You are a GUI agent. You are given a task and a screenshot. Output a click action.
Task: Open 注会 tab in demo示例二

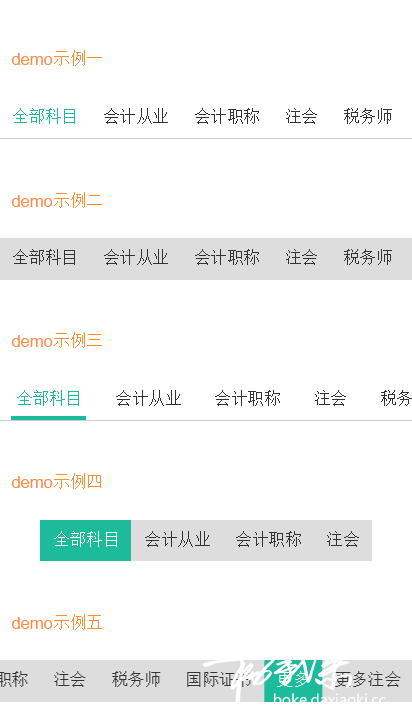coord(301,258)
